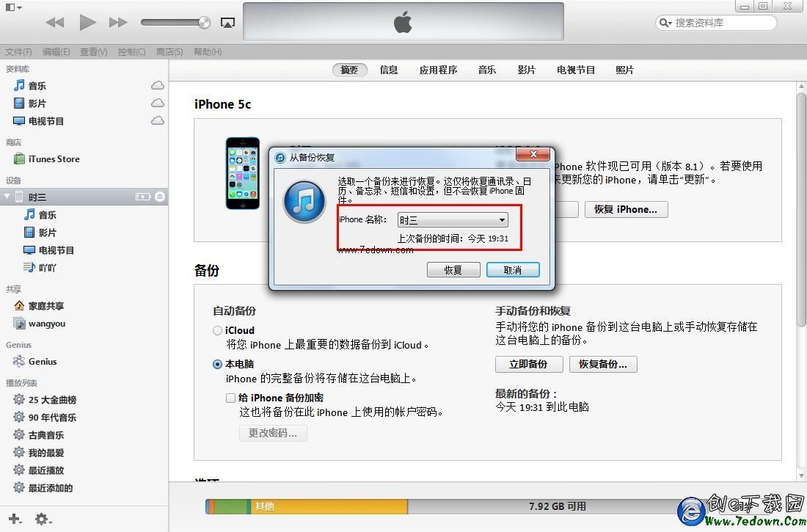Adjust the volume slider knob
This screenshot has width=807, height=532.
[x=205, y=22]
